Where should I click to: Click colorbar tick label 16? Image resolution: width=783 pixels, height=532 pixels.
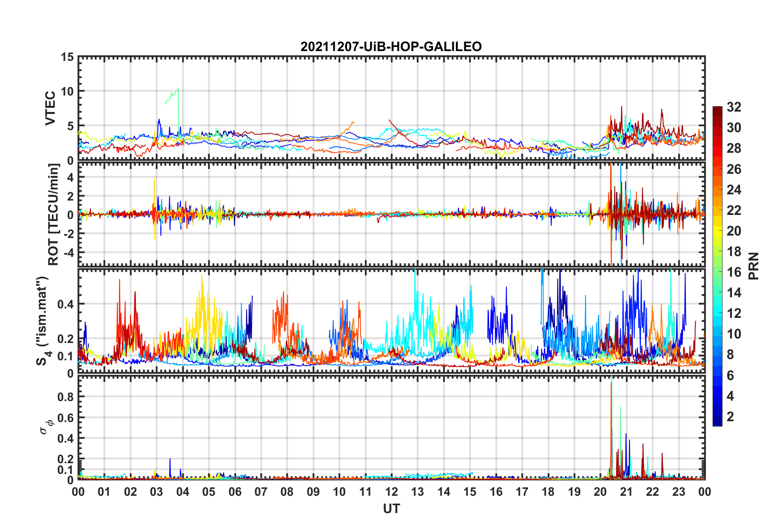(734, 272)
